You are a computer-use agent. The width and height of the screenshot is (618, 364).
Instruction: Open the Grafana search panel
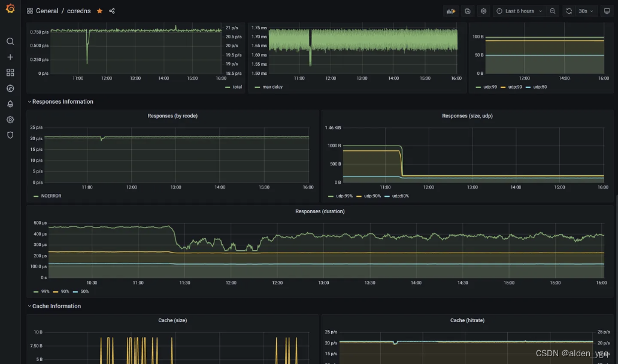click(x=10, y=41)
